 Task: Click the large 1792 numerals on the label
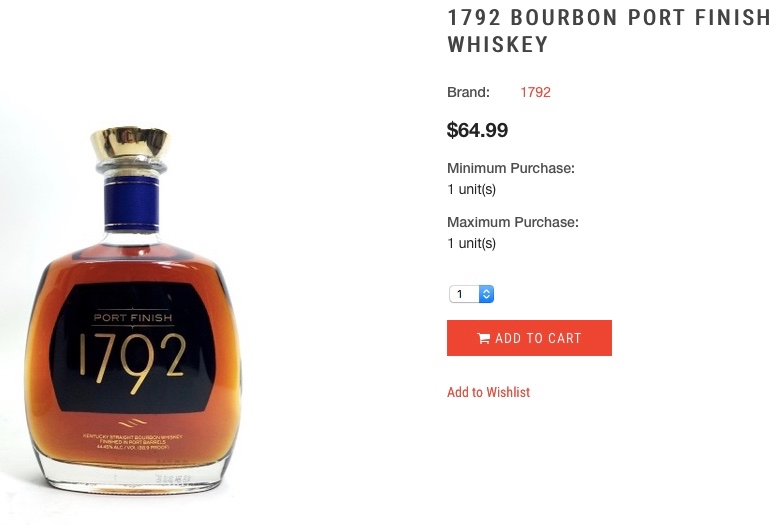click(132, 361)
